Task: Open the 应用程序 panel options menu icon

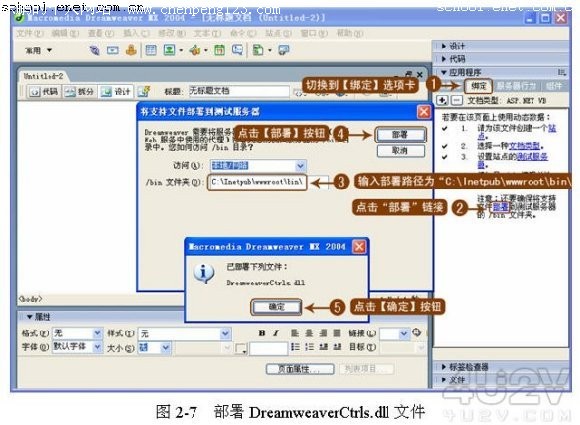Action: pos(562,72)
